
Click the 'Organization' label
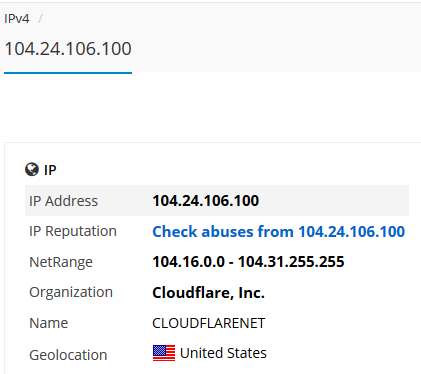71,292
